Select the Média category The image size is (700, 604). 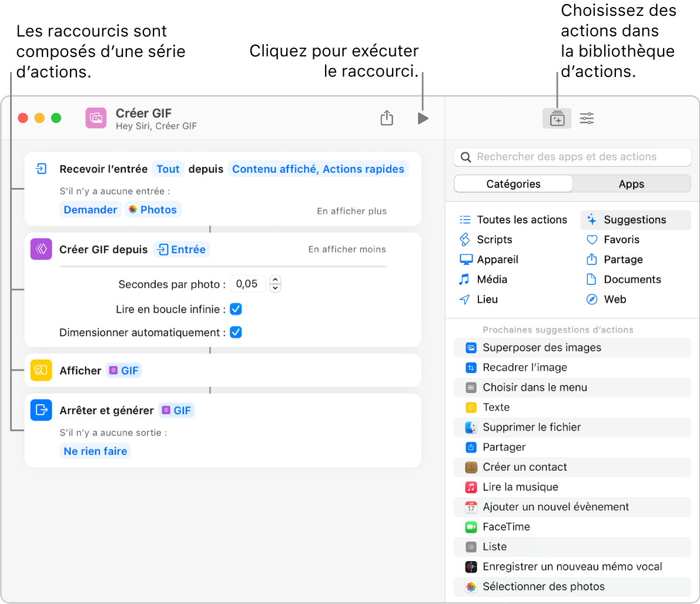tap(483, 280)
